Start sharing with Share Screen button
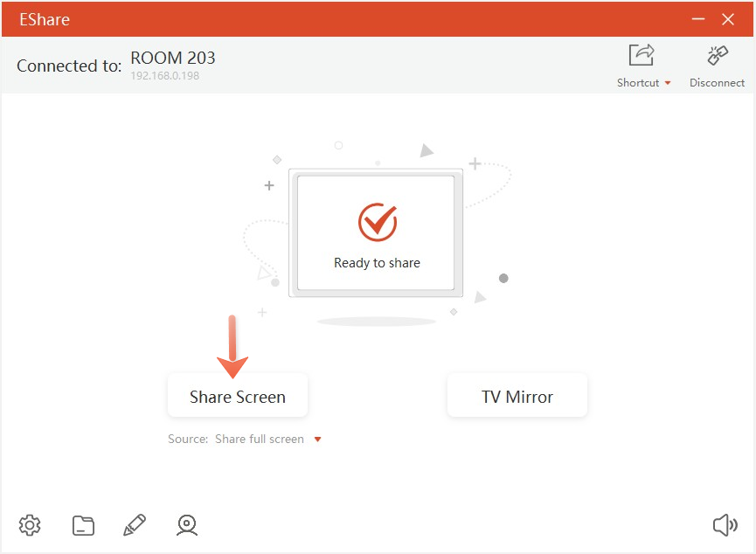Image resolution: width=756 pixels, height=554 pixels. pos(238,397)
